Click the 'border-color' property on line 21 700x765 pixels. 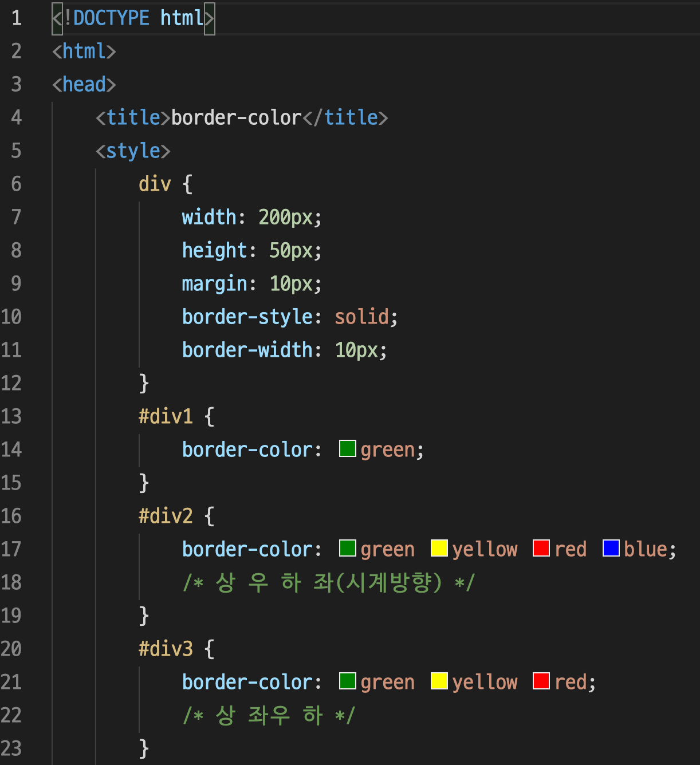tap(247, 682)
